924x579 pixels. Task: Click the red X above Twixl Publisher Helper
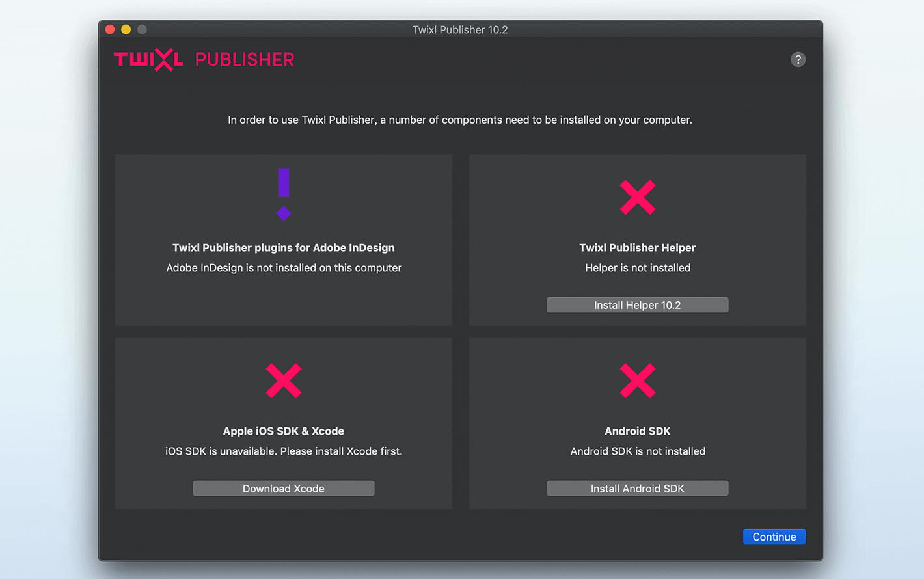point(638,197)
